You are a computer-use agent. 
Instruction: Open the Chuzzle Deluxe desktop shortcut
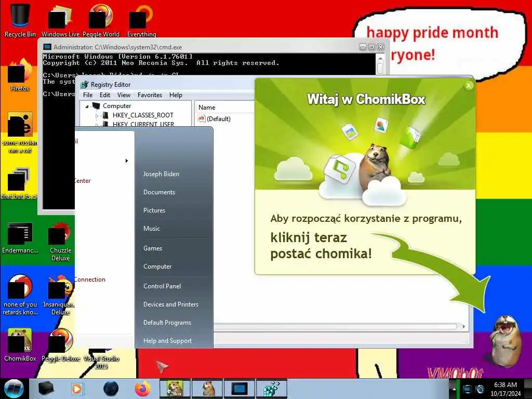60,241
